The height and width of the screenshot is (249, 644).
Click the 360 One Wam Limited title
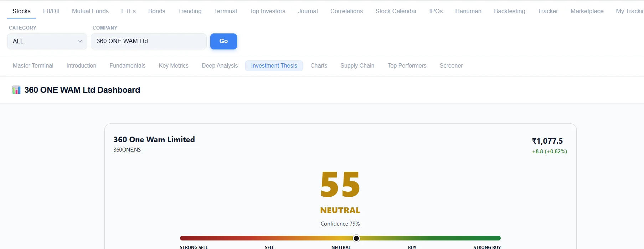click(154, 139)
